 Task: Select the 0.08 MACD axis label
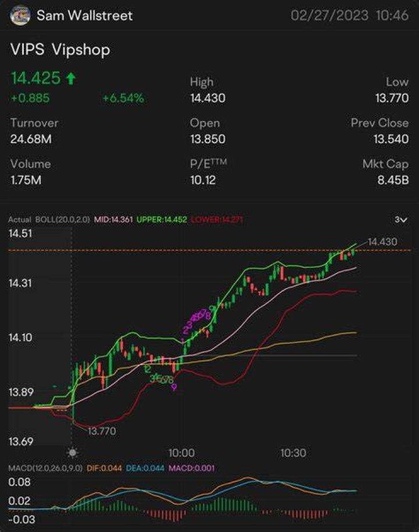point(19,482)
